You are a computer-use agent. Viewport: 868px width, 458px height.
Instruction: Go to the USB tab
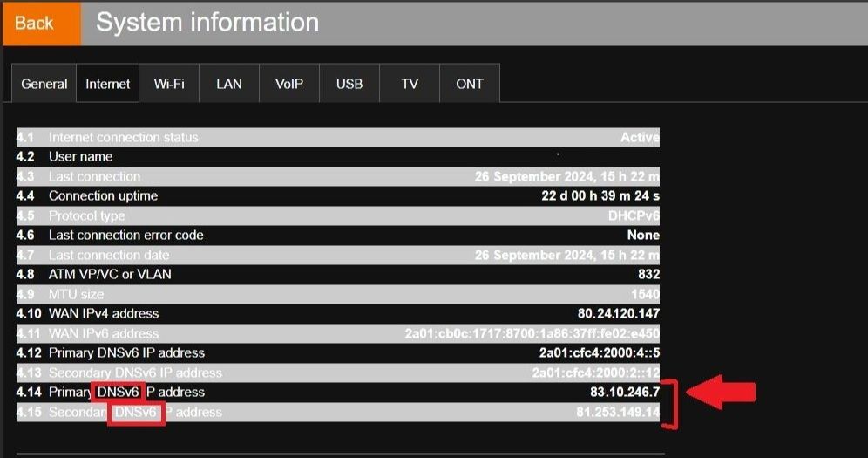[349, 85]
